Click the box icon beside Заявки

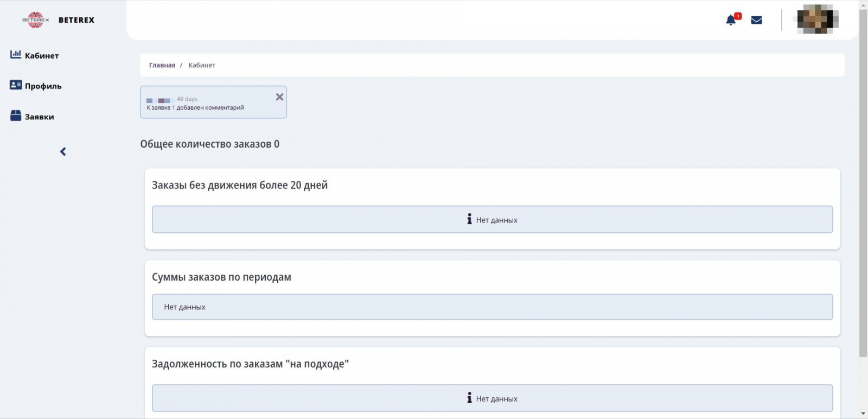16,116
